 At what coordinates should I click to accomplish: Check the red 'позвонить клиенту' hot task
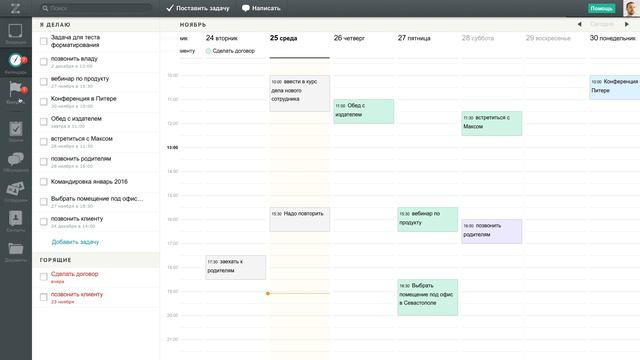point(44,297)
